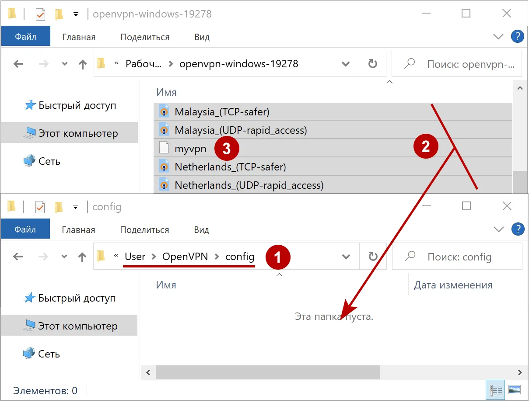Open the Malaysia_(TCP-safer) OpenVPN config file

click(222, 111)
